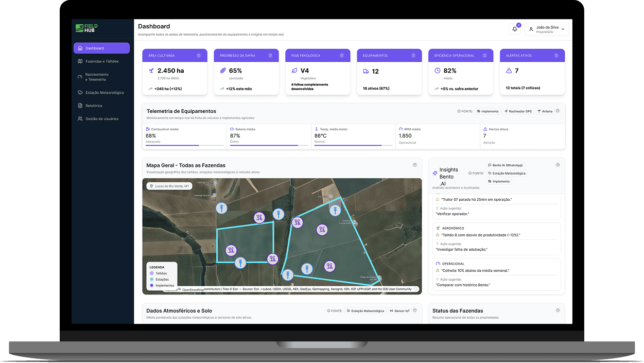Toggle the Rastreador GPS telemetry source filter

[x=517, y=111]
